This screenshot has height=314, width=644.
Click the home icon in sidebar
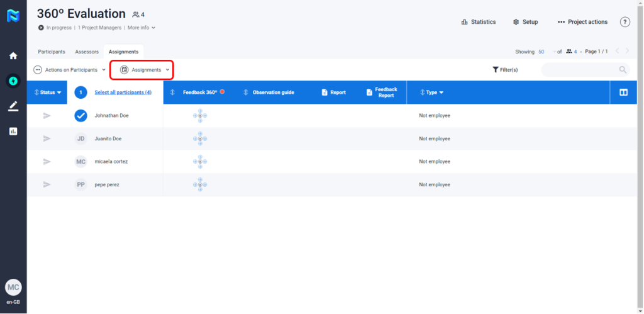click(x=13, y=56)
